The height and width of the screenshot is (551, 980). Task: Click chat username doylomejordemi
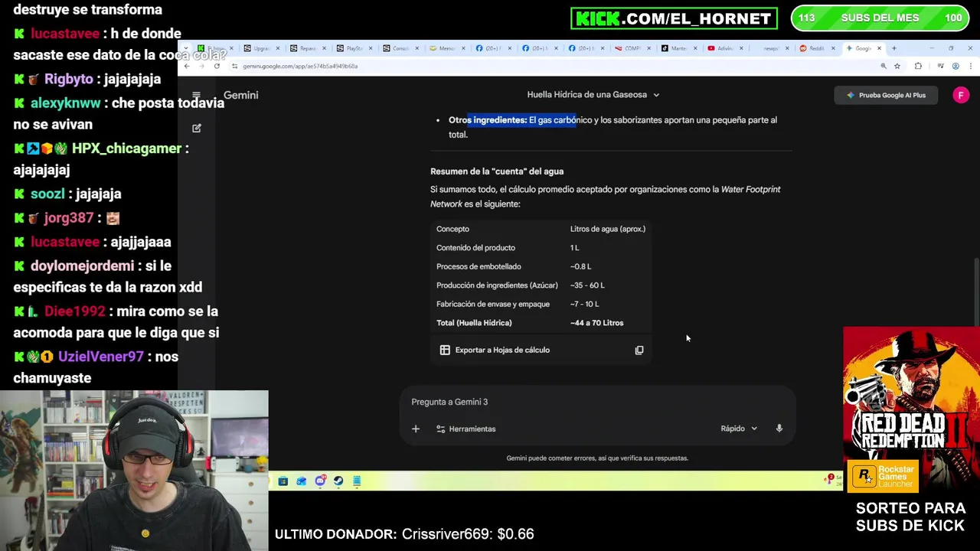click(x=82, y=266)
